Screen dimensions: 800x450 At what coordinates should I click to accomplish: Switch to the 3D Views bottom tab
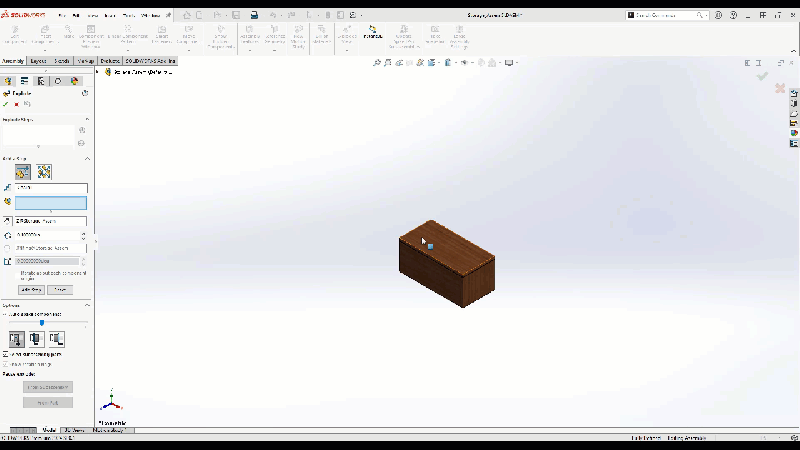pos(74,430)
